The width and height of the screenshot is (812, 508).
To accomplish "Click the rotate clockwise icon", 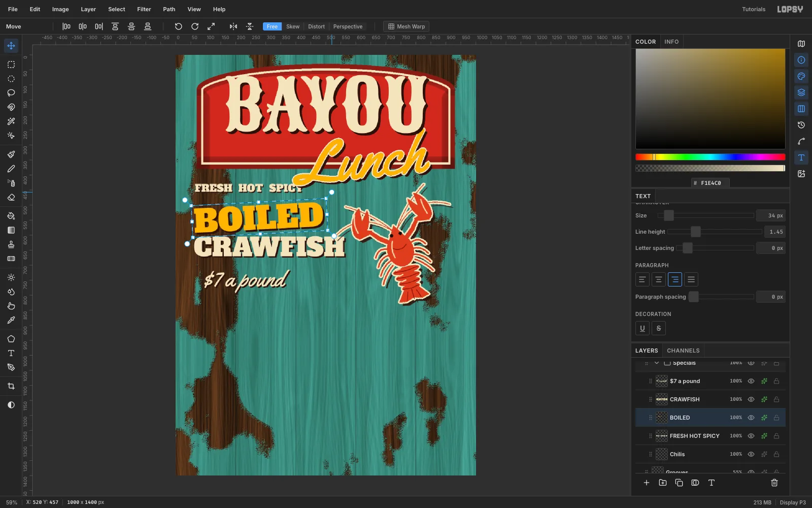I will (x=195, y=26).
